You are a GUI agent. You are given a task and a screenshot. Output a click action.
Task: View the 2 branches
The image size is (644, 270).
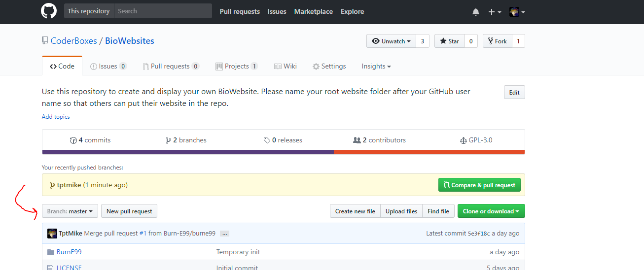pos(186,140)
